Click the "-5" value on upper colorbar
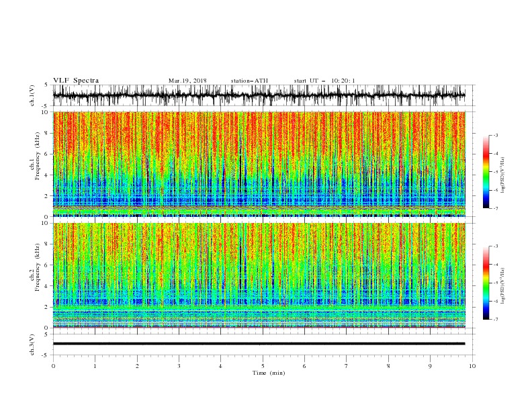This screenshot has width=532, height=411. tap(496, 172)
